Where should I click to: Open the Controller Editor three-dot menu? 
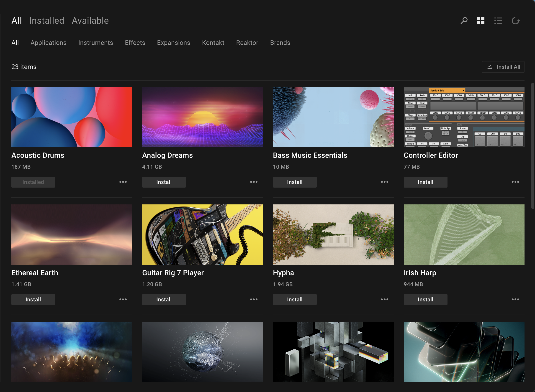[x=515, y=182]
